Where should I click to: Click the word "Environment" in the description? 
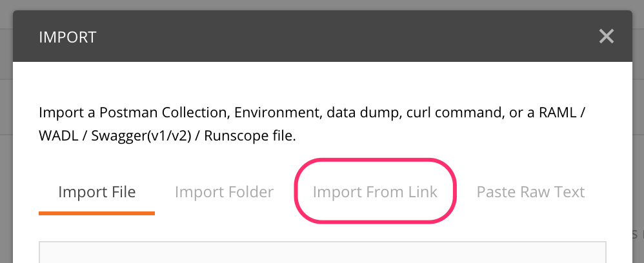pos(277,113)
